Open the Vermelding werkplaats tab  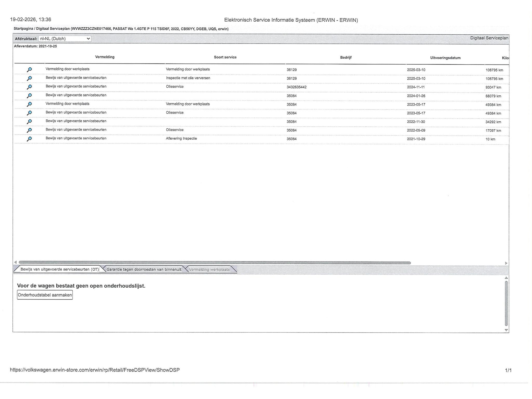click(209, 269)
